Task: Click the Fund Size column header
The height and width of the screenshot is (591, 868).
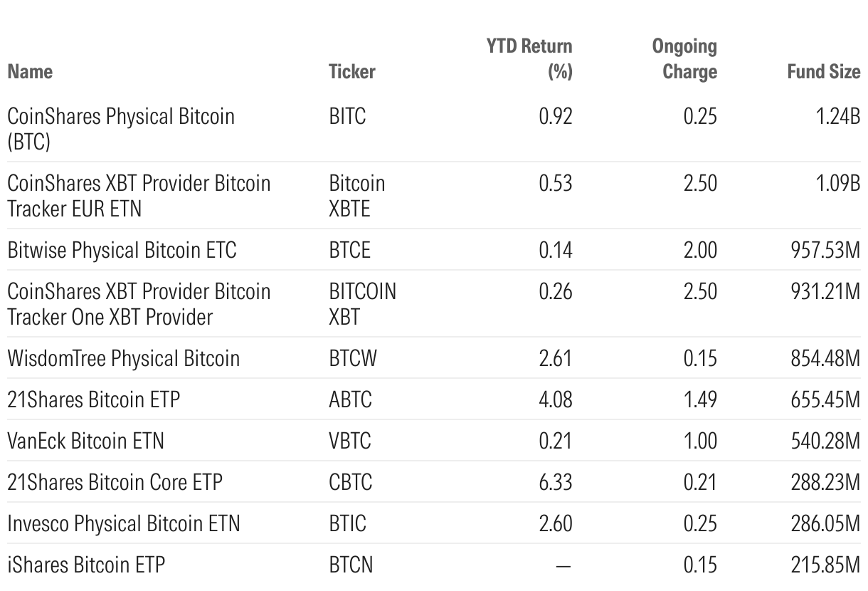Action: (x=823, y=72)
